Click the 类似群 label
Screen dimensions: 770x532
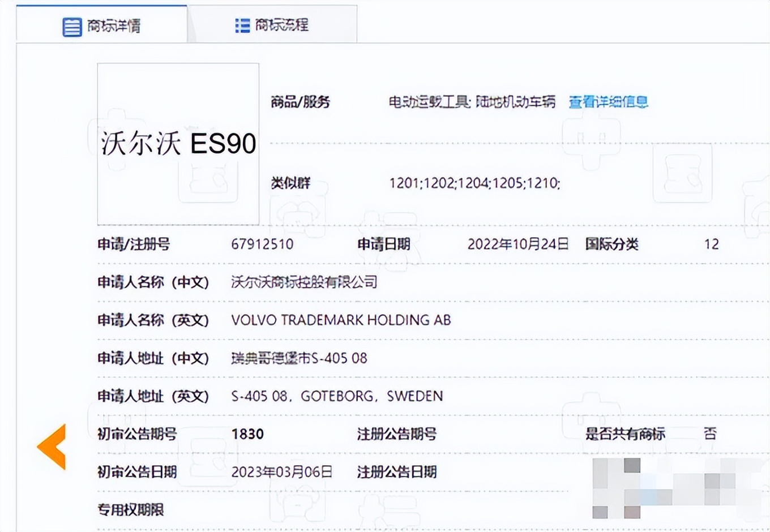pos(290,183)
